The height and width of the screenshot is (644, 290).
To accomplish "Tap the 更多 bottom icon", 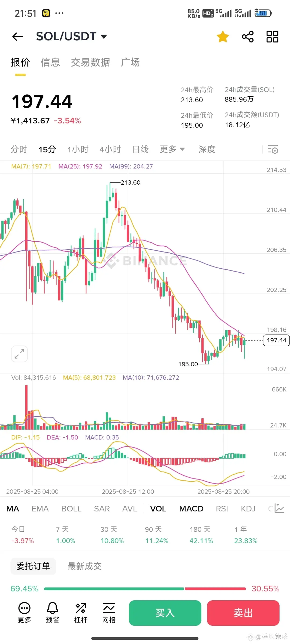I will [24, 613].
